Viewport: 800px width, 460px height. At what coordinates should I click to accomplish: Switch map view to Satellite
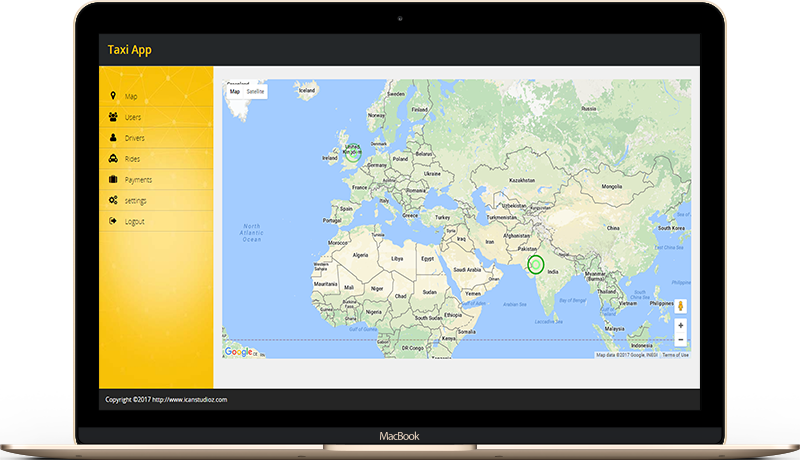pos(255,91)
